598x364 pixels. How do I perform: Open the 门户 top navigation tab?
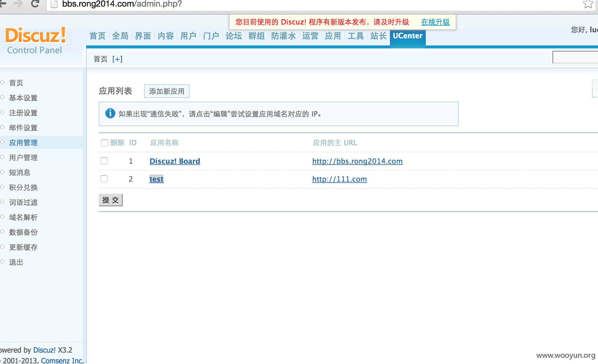[211, 36]
